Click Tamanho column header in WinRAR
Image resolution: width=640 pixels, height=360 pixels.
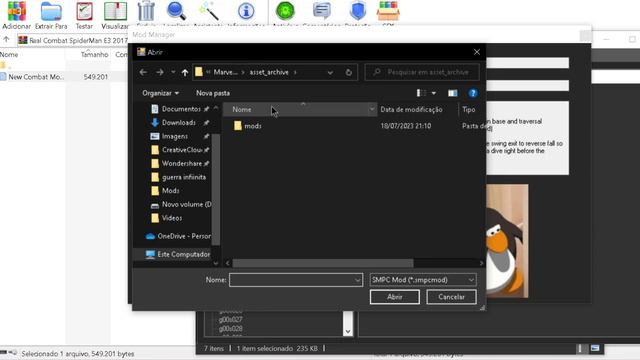coord(94,54)
